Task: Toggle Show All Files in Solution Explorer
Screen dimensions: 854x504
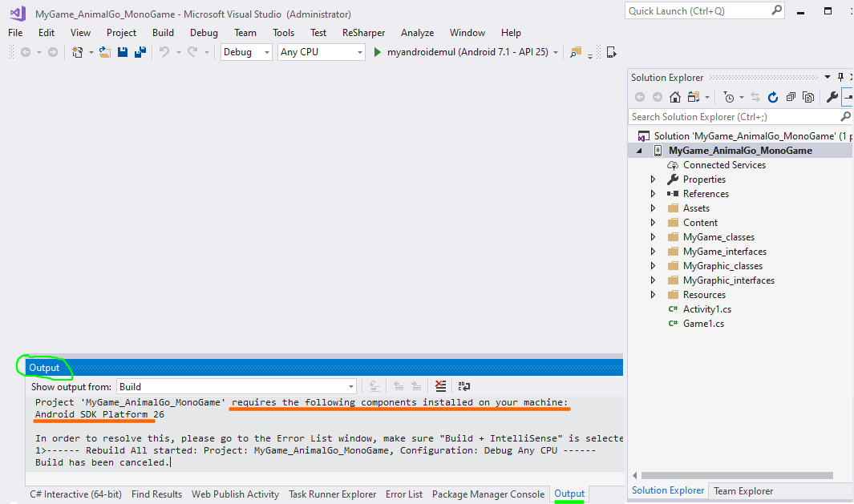Action: pyautogui.click(x=807, y=97)
